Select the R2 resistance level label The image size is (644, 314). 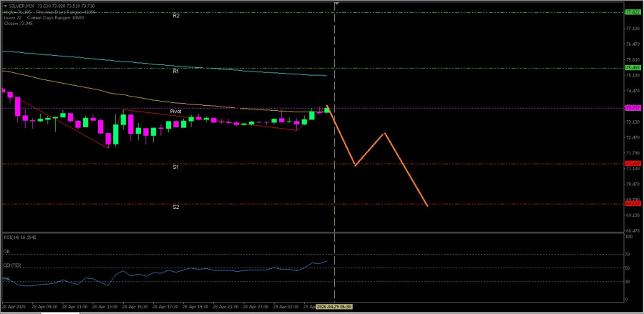[176, 15]
